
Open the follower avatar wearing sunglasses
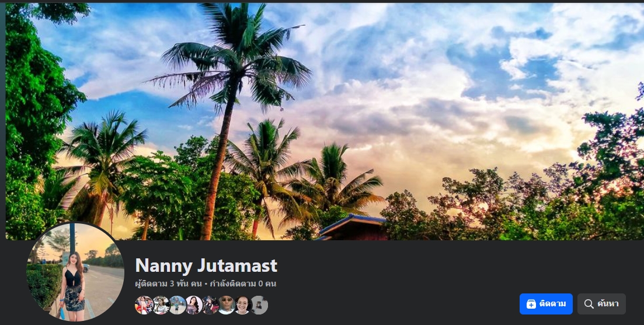coord(227,305)
